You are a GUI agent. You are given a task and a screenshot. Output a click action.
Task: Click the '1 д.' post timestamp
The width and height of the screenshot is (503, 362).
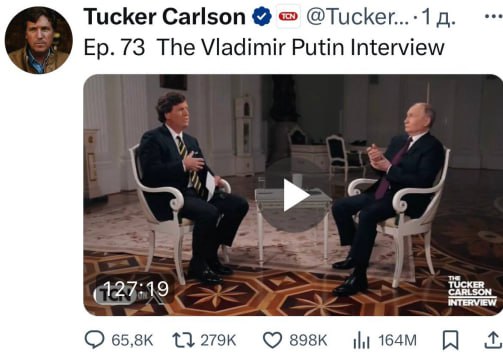(x=438, y=17)
